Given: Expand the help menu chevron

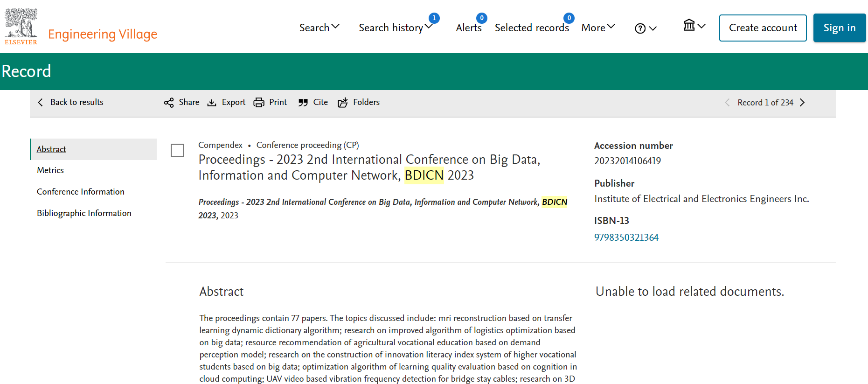Looking at the screenshot, I should 653,28.
